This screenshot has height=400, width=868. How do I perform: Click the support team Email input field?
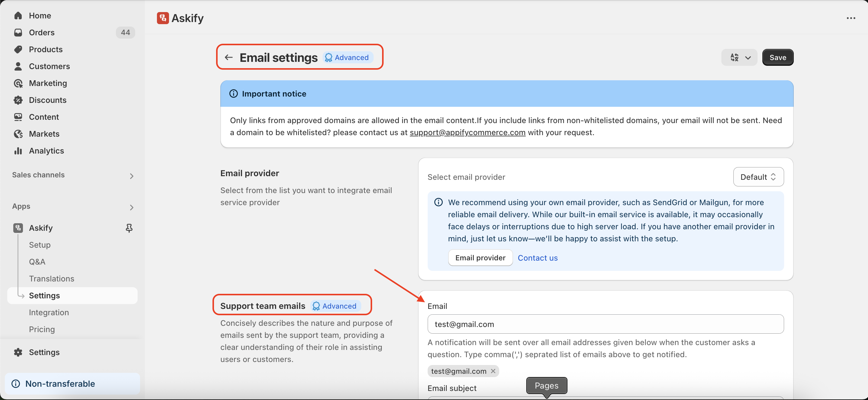pos(605,324)
